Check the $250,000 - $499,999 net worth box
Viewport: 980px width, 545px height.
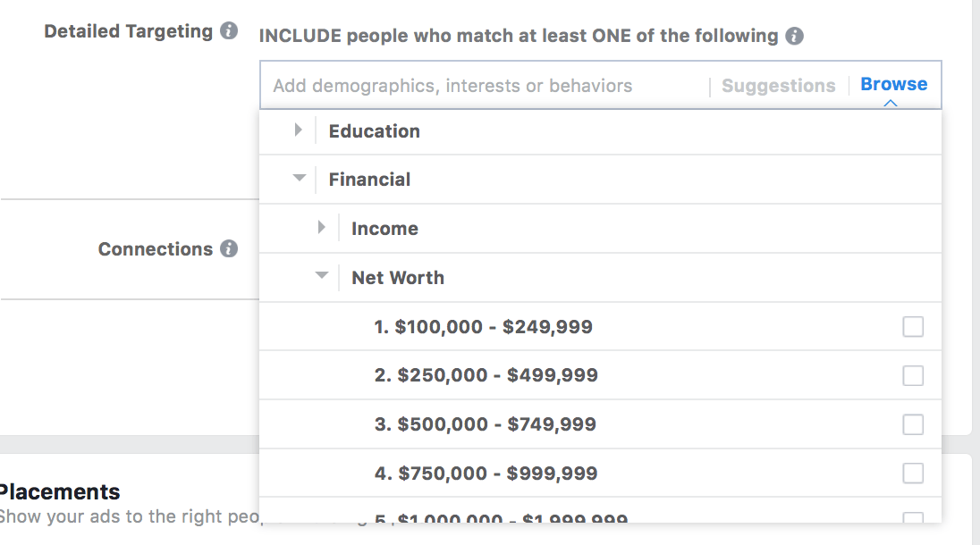click(x=913, y=375)
